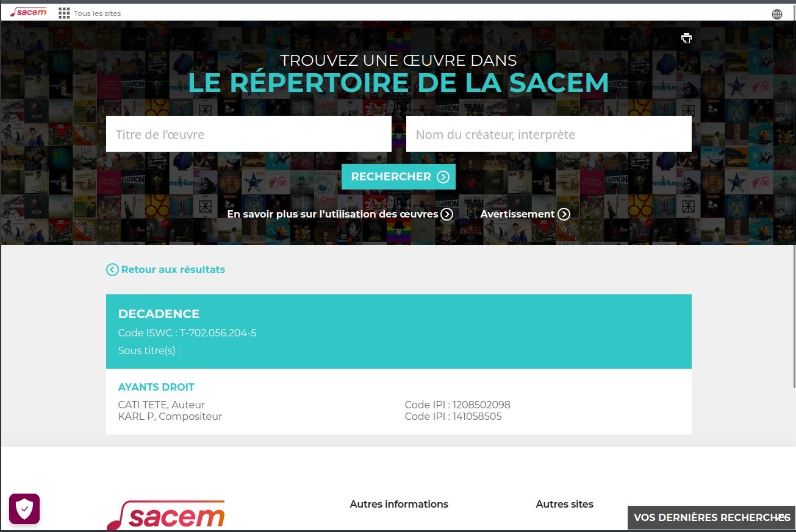Image resolution: width=796 pixels, height=532 pixels.
Task: Focus the 'Nom du créateur, interprète' field
Action: (549, 134)
